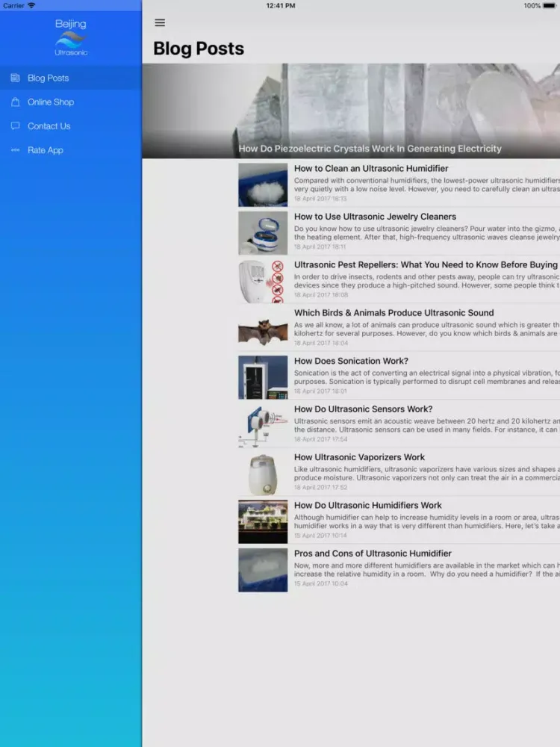Open sonication equipment post thumbnail
The width and height of the screenshot is (560, 747).
click(263, 377)
